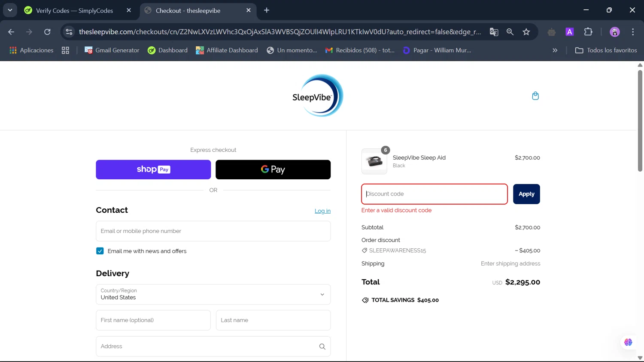Focus the Address field
The width and height of the screenshot is (644, 362).
point(213,347)
